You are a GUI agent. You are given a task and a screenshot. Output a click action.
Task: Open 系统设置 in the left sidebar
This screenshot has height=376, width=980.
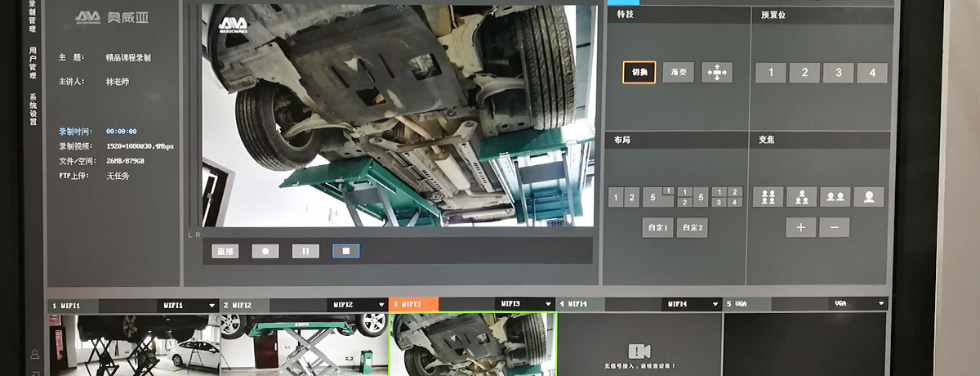click(x=33, y=110)
